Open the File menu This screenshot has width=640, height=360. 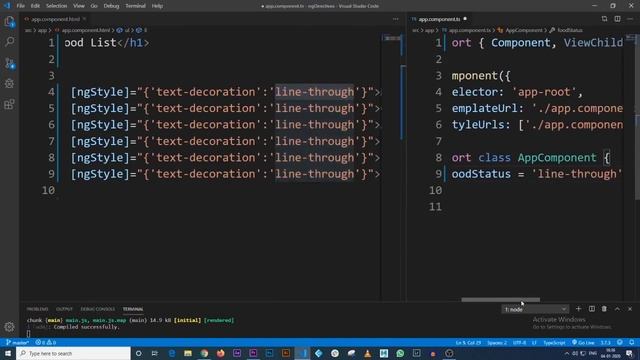(20, 6)
